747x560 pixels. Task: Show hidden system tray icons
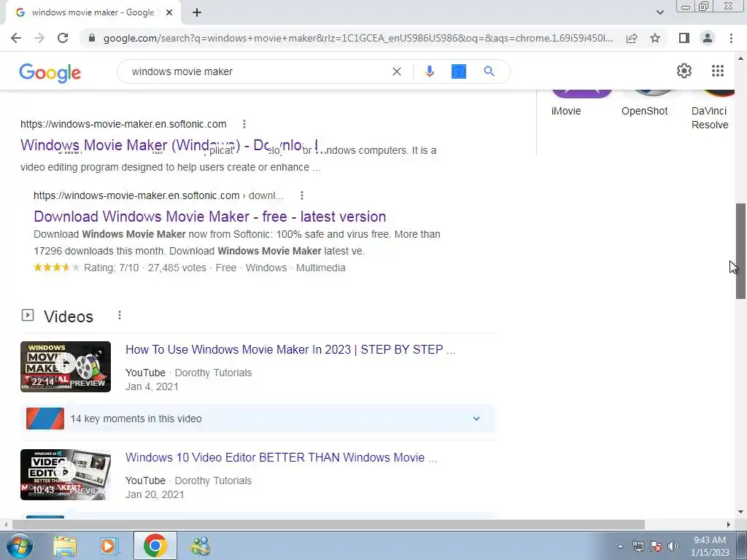pos(620,546)
